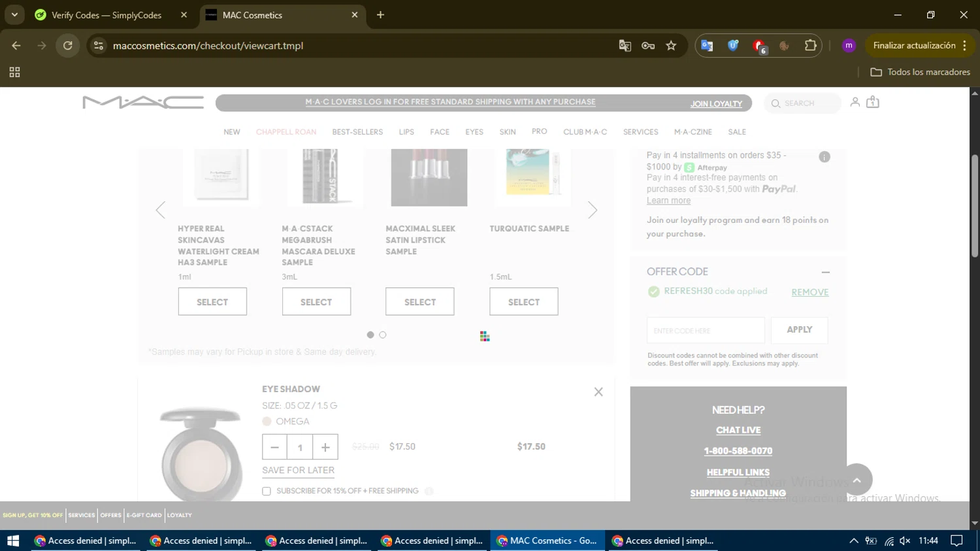This screenshot has height=551, width=980.
Task: Open the browser extensions puzzle icon
Action: 811,46
